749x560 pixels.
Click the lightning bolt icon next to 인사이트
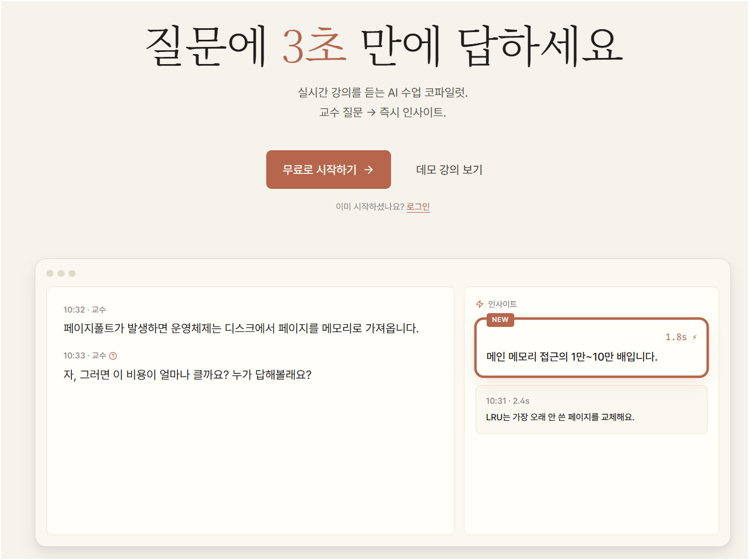tap(479, 304)
